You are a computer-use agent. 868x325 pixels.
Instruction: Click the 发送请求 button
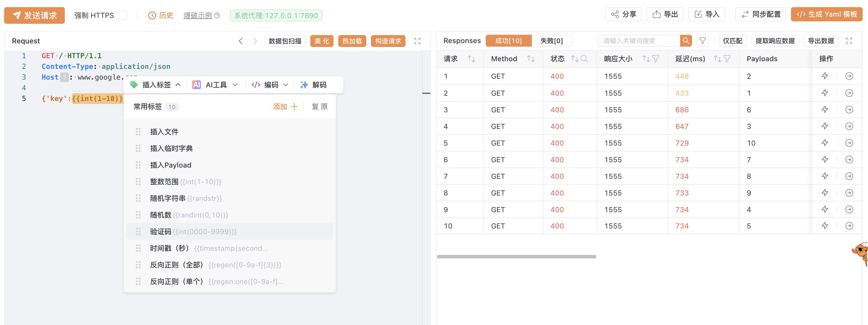34,15
